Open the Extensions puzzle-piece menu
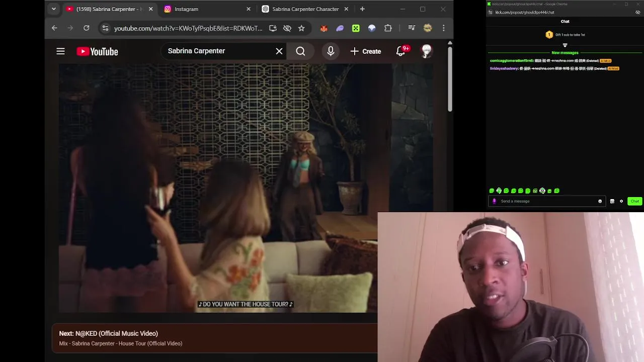 388,28
